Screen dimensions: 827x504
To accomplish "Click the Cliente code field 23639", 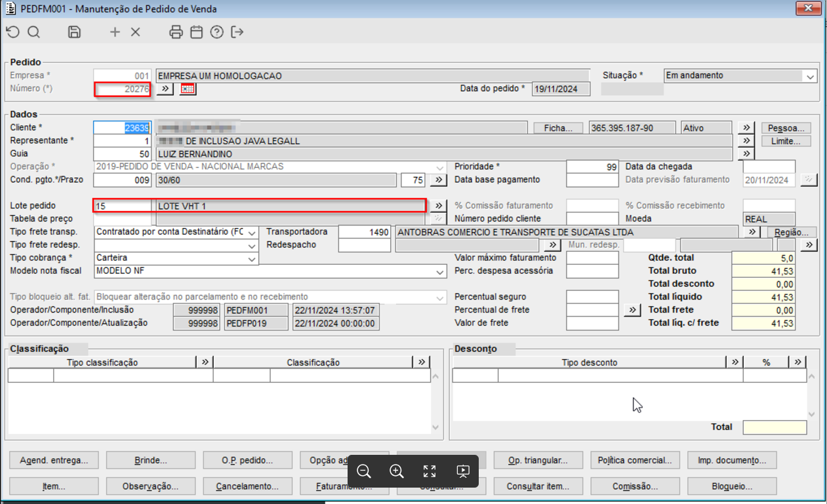I will [123, 128].
